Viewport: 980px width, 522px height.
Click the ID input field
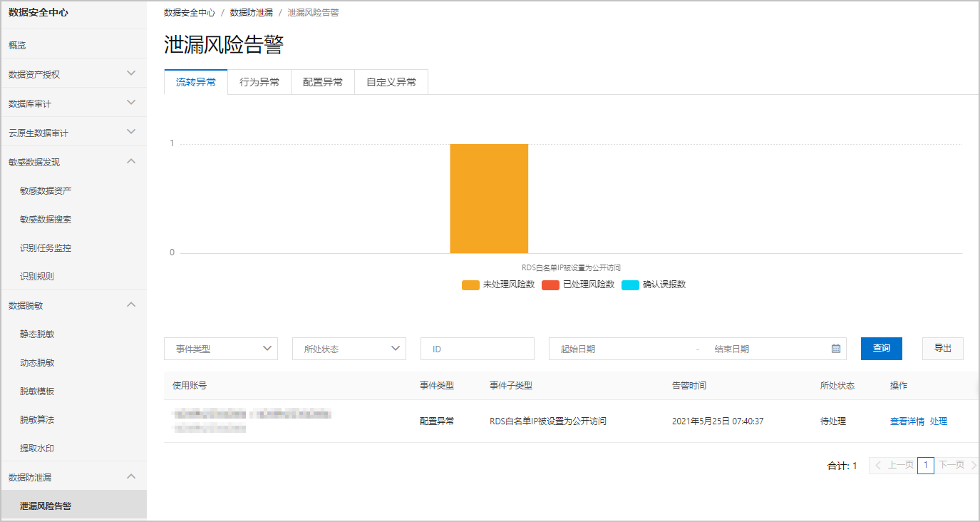tap(478, 349)
